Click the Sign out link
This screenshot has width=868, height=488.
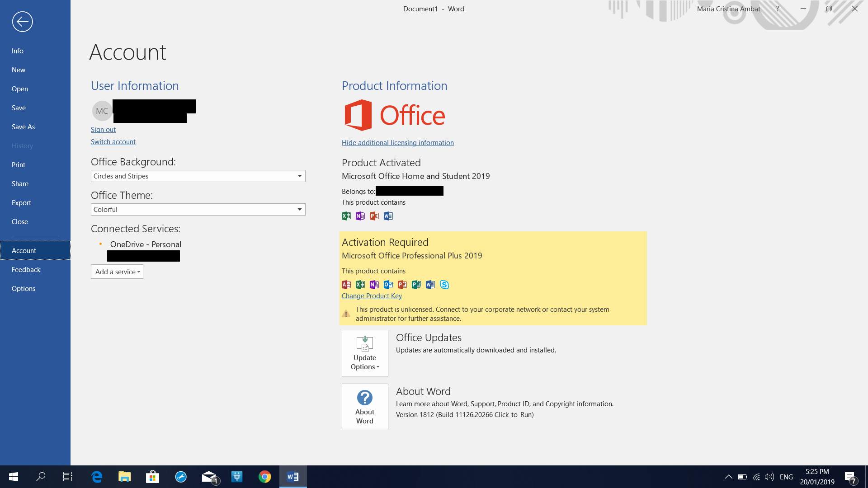[x=103, y=130]
